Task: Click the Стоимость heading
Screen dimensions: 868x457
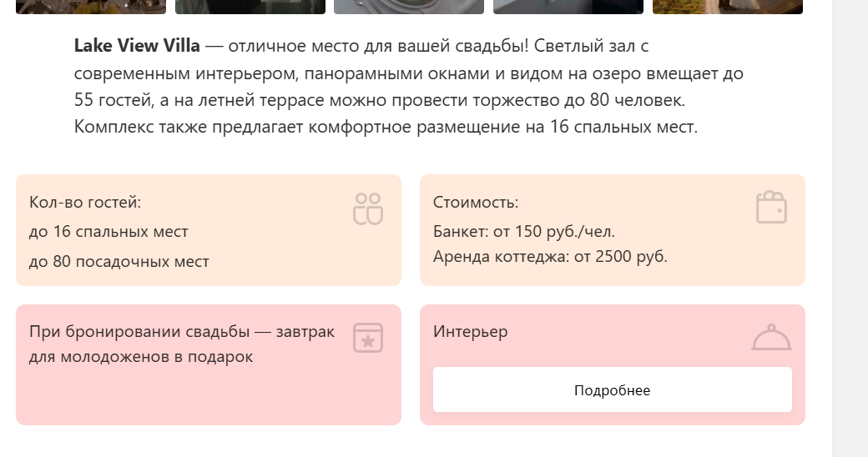Action: tap(476, 203)
